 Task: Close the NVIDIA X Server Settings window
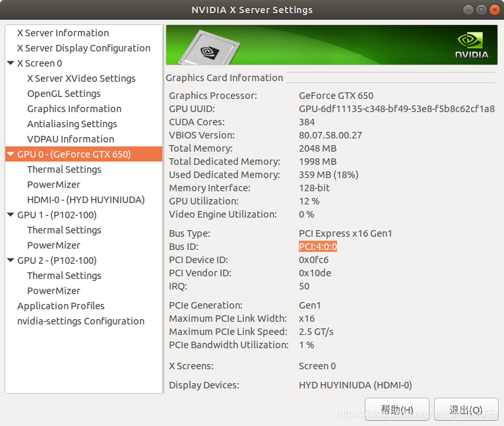[495, 10]
